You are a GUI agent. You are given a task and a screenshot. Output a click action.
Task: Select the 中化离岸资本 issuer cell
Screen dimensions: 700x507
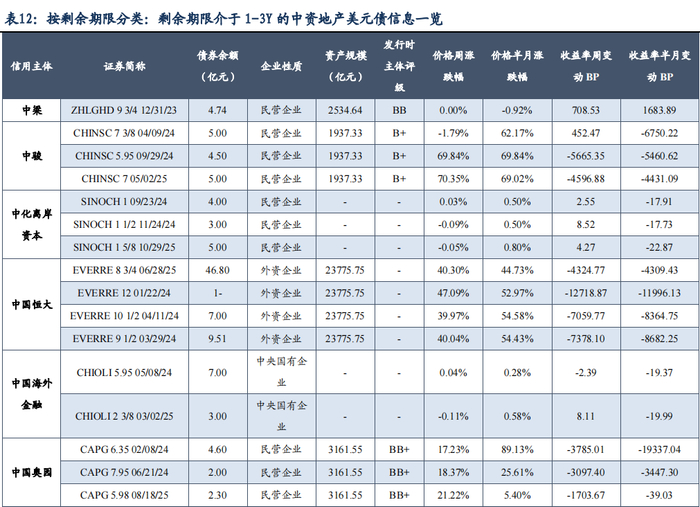click(32, 224)
